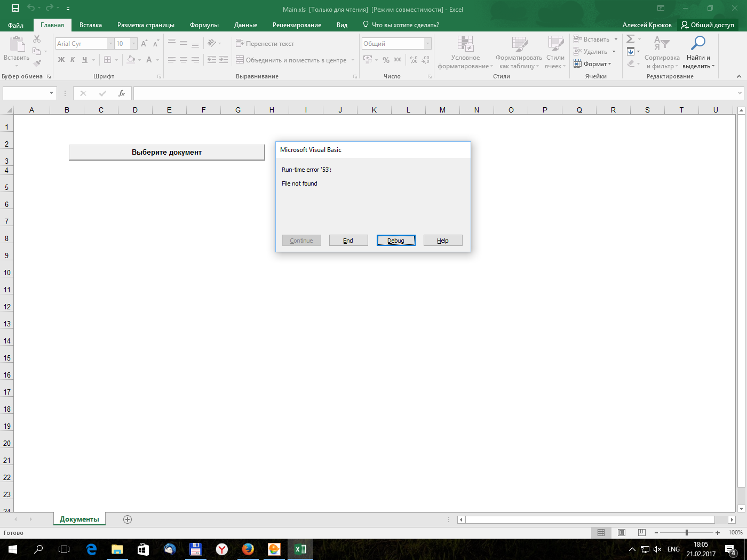Click the cell borders icon
The image size is (747, 560).
(108, 60)
